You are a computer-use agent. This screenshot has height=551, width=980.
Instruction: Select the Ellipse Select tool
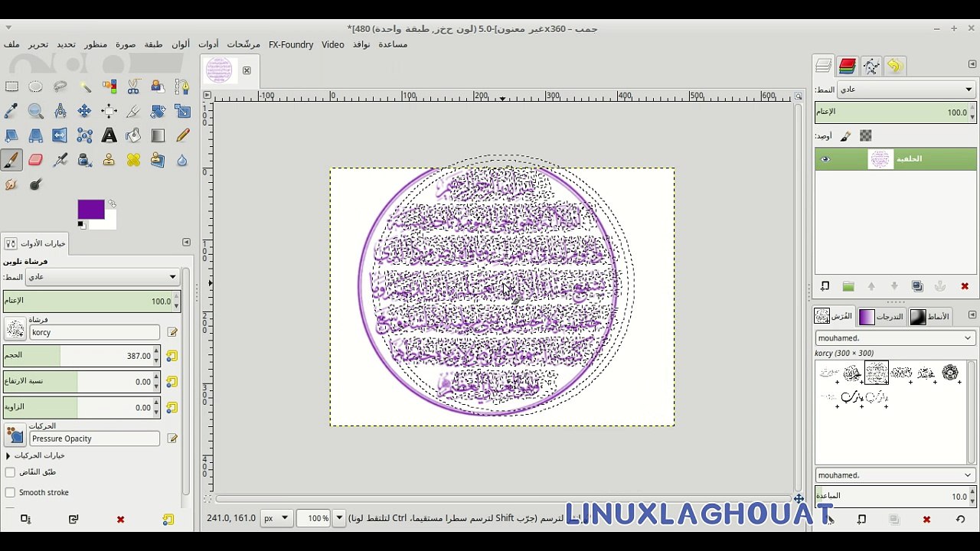36,86
